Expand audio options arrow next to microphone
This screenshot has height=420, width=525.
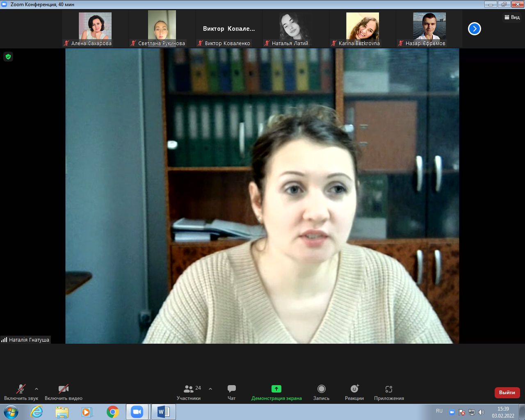click(37, 389)
